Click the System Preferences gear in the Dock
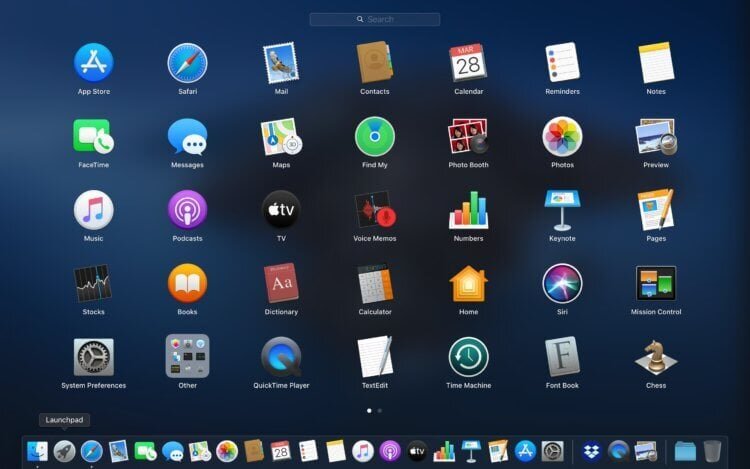 [x=552, y=451]
